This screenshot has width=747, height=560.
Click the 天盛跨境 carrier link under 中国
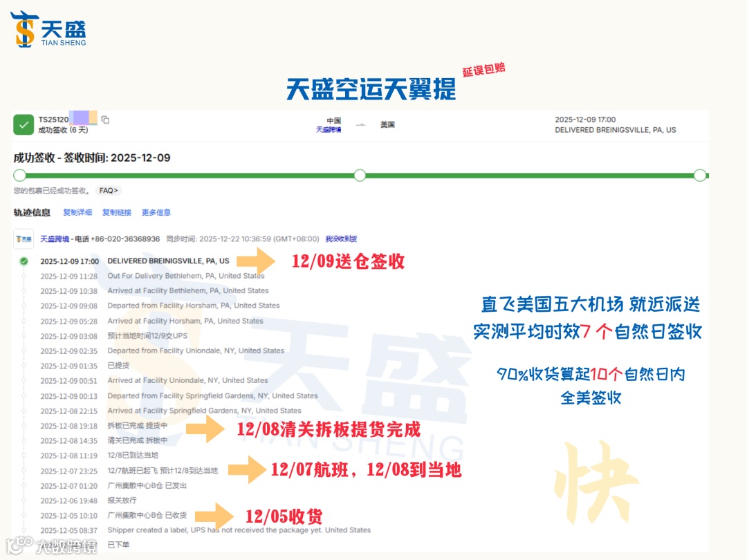click(x=329, y=129)
